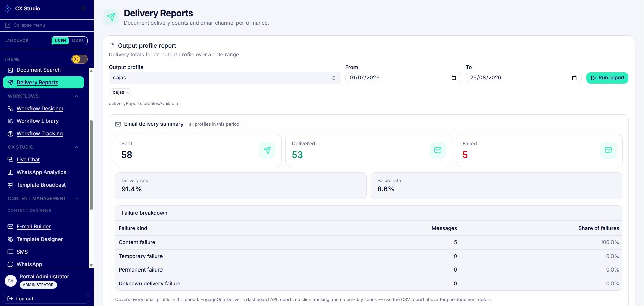Click the Content failure row
Viewport: 644px width, 306px height.
(368, 242)
